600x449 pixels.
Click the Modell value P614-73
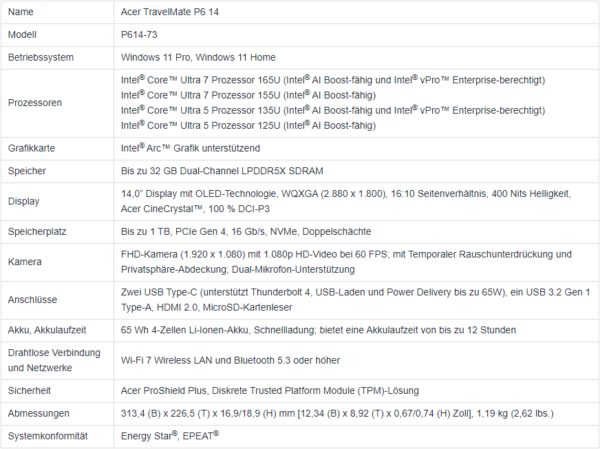(139, 35)
